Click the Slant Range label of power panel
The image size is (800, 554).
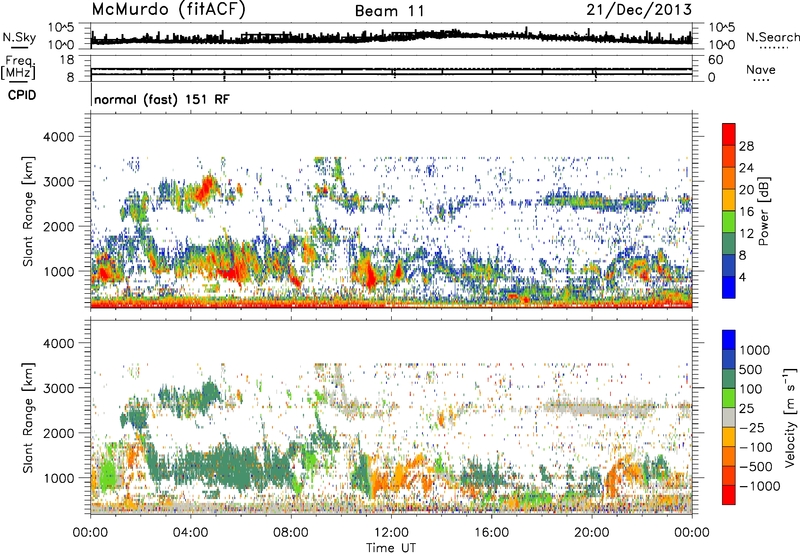click(28, 212)
